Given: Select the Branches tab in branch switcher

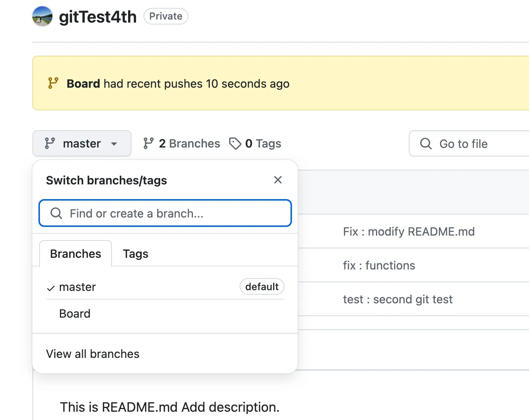Looking at the screenshot, I should 75,254.
